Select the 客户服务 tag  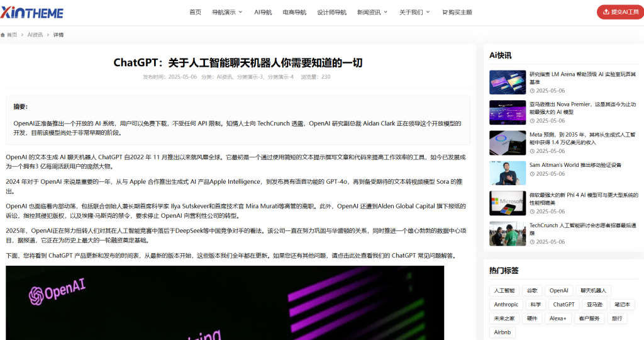click(589, 319)
